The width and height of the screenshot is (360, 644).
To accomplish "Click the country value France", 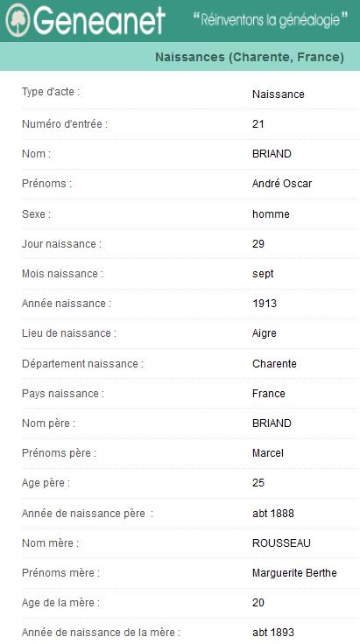I will tap(268, 393).
